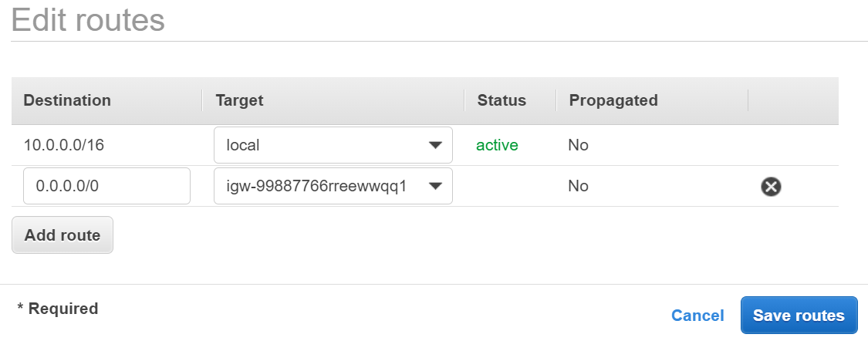Screen dimensions: 868x341
Task: Click the * Required note
Action: tap(58, 309)
